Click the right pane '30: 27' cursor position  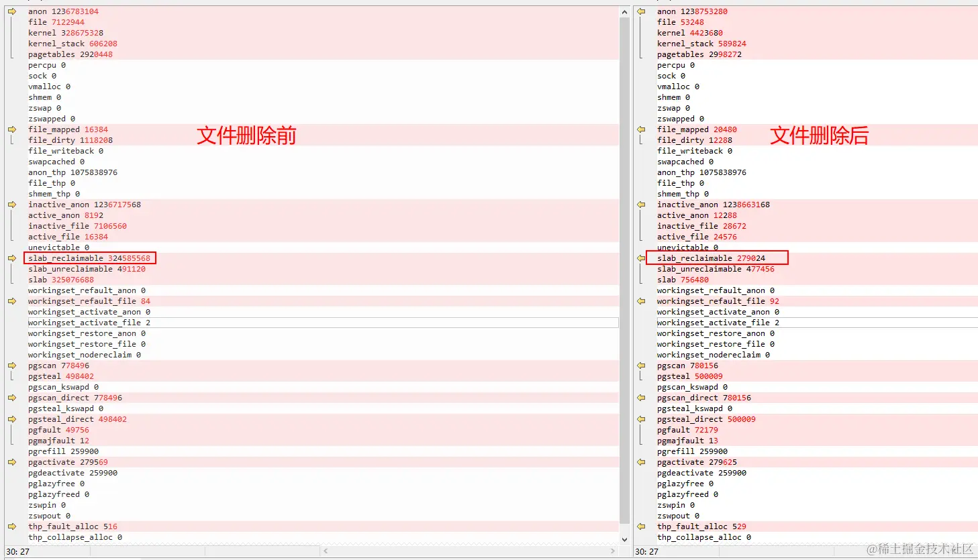(x=646, y=551)
